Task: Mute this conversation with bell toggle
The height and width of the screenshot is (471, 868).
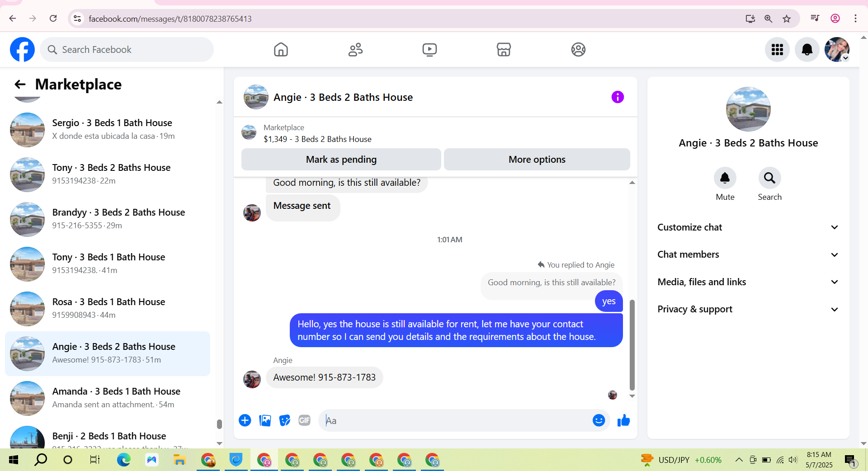Action: [725, 178]
